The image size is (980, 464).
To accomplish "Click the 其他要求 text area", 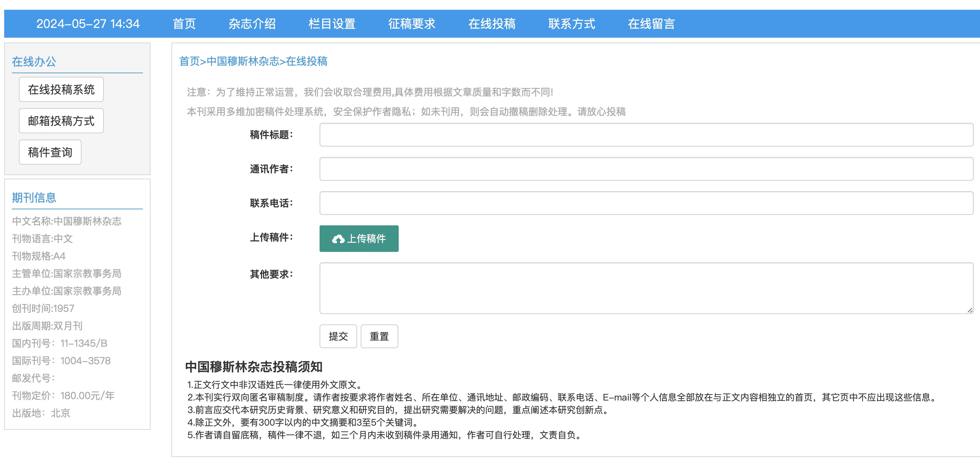I will coord(646,288).
